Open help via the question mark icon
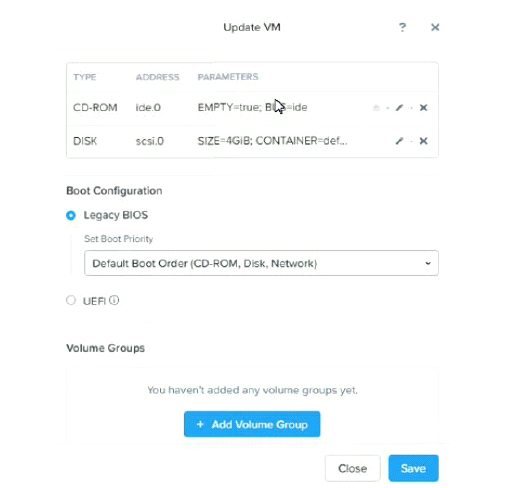The image size is (518, 488). click(402, 27)
